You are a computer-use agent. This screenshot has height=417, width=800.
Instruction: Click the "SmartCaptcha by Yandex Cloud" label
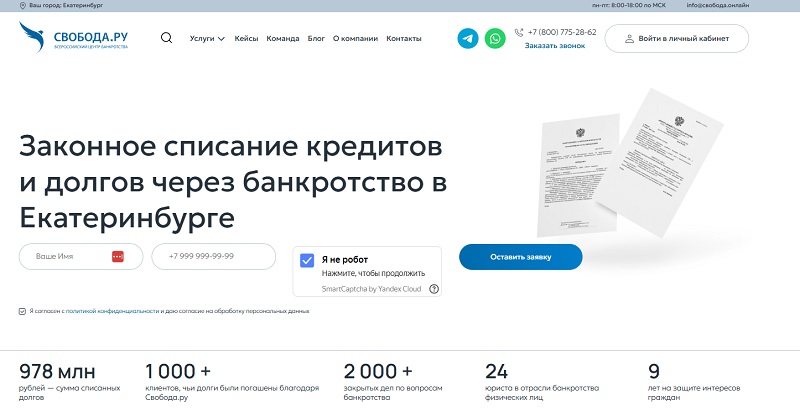pyautogui.click(x=371, y=289)
